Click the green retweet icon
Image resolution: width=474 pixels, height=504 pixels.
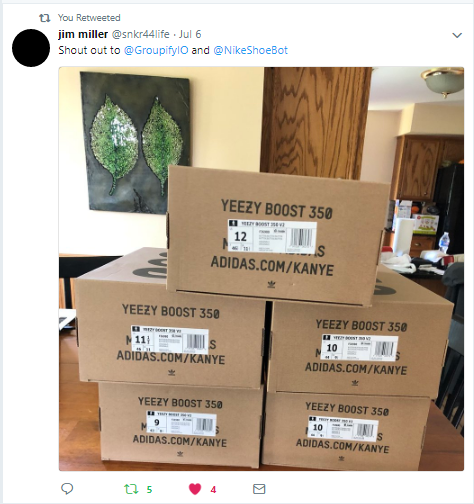pos(131,489)
